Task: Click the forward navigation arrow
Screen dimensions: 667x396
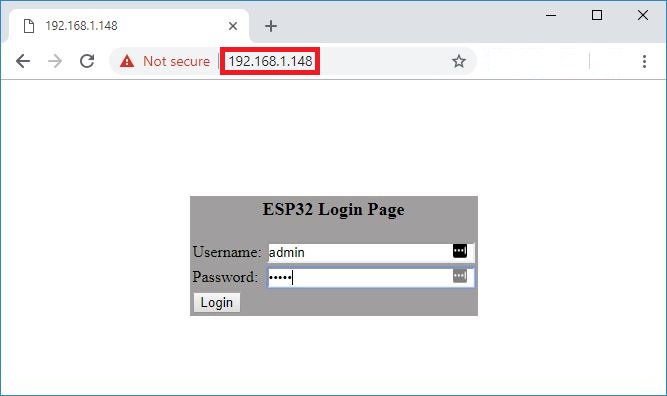Action: [55, 61]
